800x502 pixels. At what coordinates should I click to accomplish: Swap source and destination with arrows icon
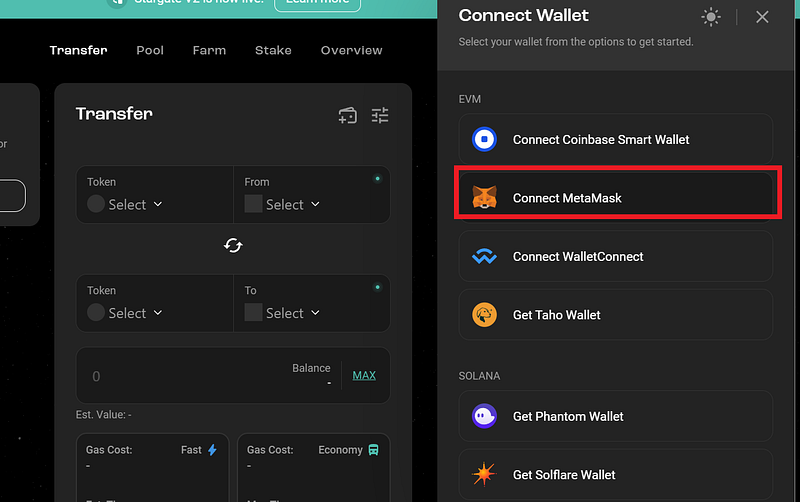[233, 245]
